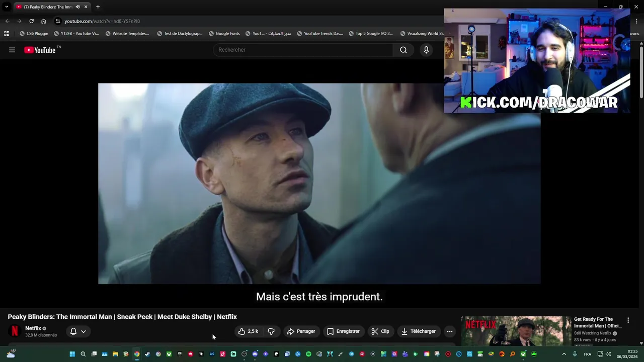Open Test de Dactylograp... bookmark
644x362 pixels.
180,34
